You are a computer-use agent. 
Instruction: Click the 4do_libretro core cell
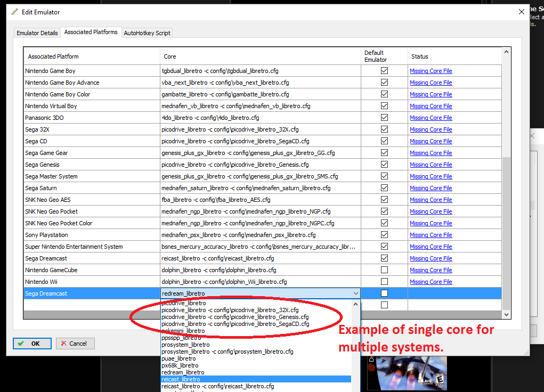pyautogui.click(x=261, y=118)
